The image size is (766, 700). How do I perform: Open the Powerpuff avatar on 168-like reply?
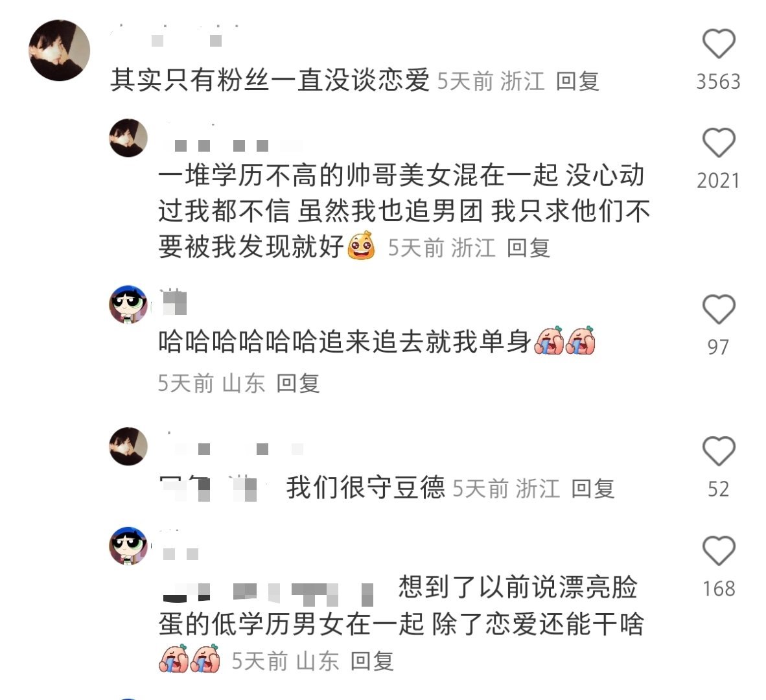(x=128, y=546)
